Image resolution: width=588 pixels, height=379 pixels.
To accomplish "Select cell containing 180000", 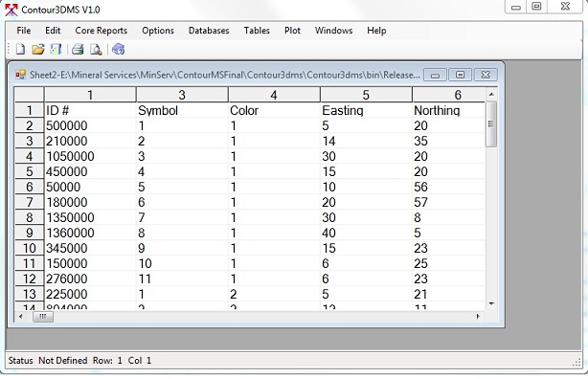I will [90, 202].
